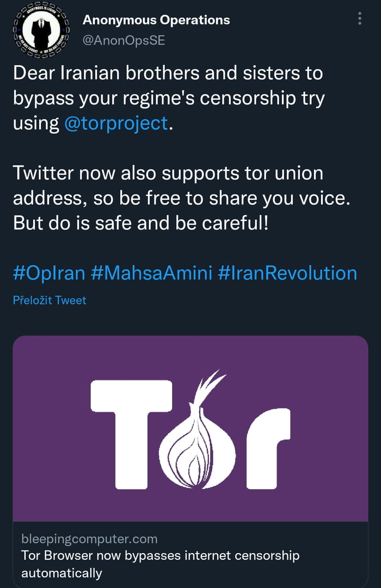Open the three-dot tweet options menu
This screenshot has height=588, width=381.
361,18
